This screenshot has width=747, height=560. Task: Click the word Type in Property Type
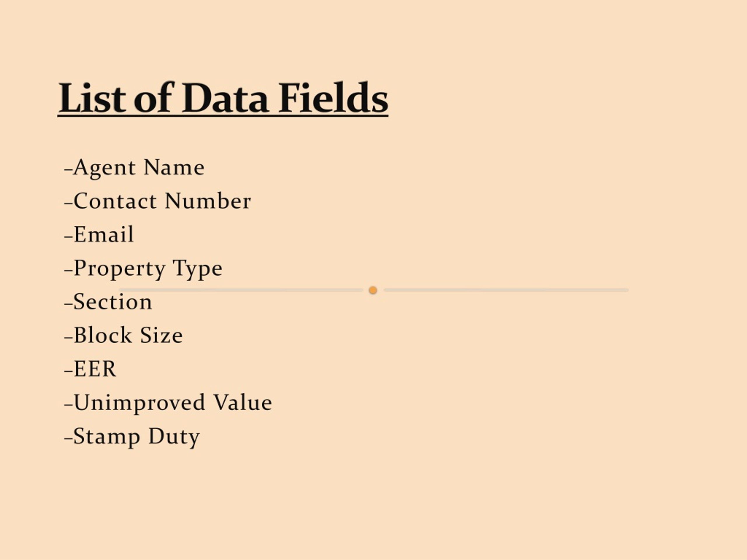pos(198,269)
